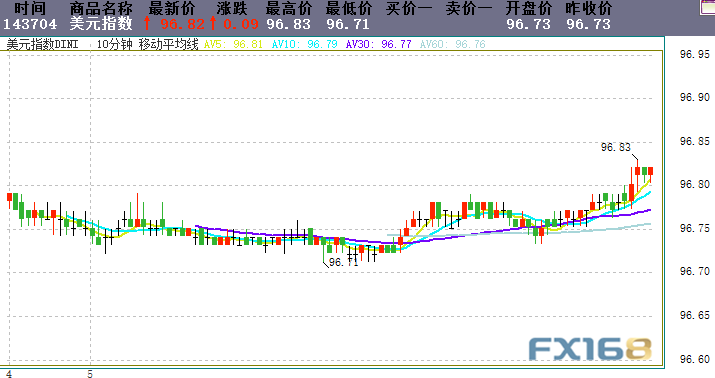Click the 96.90 price axis label
The image size is (715, 378).
(695, 98)
